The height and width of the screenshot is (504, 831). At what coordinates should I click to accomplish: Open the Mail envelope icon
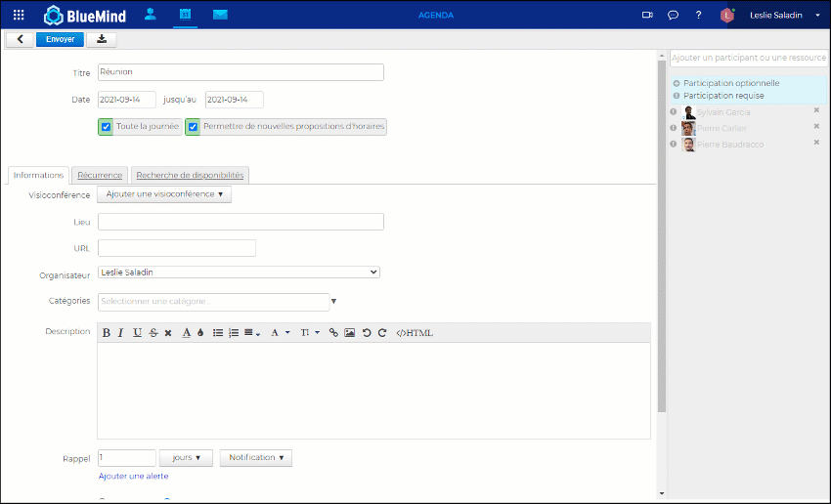click(x=220, y=15)
